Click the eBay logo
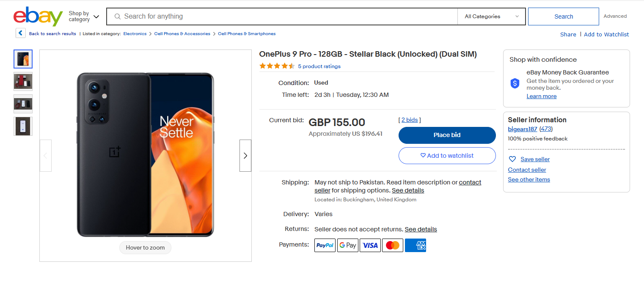This screenshot has height=291, width=644. click(38, 16)
